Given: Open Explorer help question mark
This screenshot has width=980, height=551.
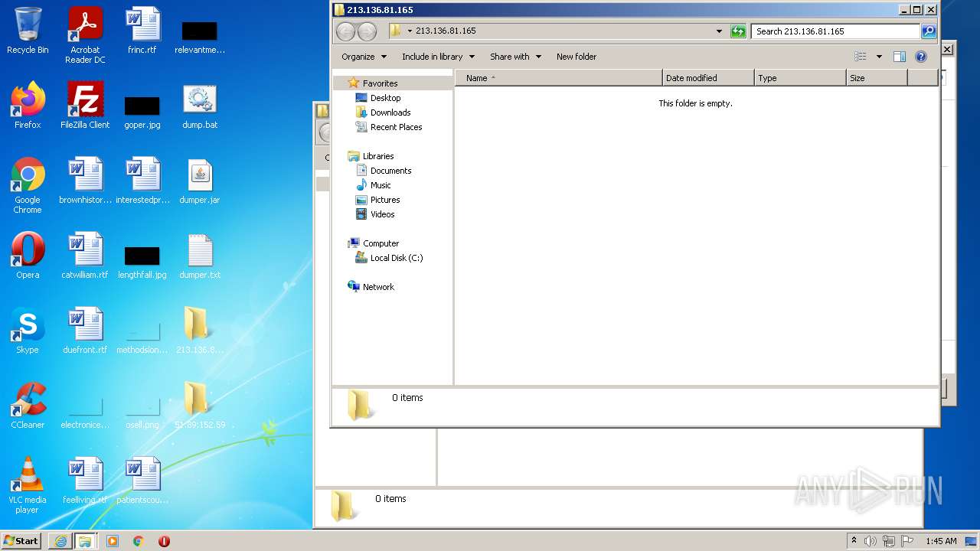Looking at the screenshot, I should pos(921,57).
